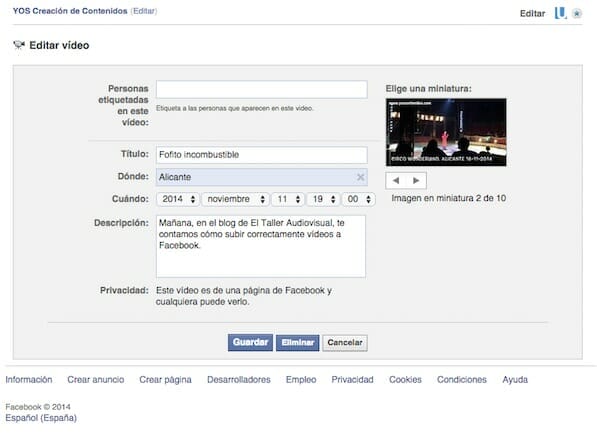Screen dimensions: 597x433
Task: Open the Empleo footer link
Action: click(x=301, y=380)
